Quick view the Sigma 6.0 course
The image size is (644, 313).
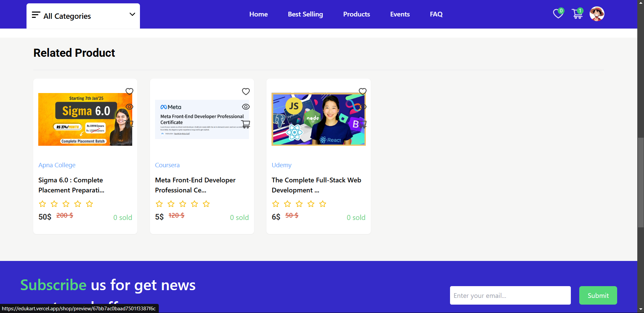pyautogui.click(x=129, y=107)
